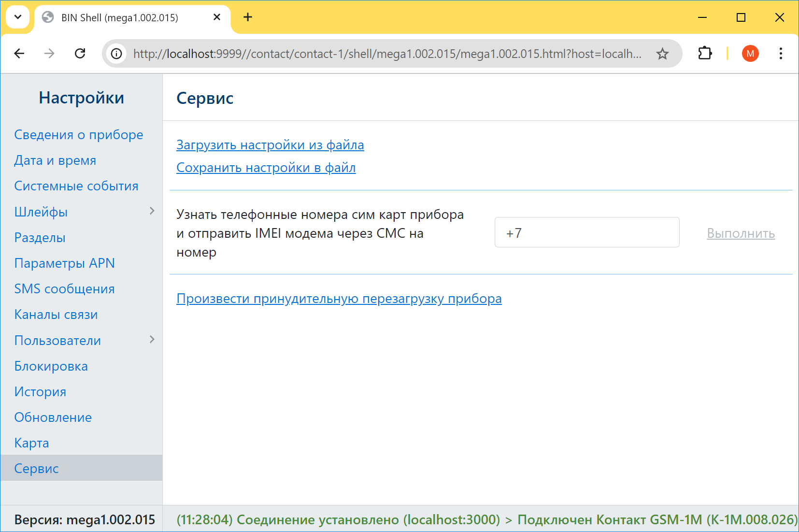
Task: Go to Параметры APN section
Action: pyautogui.click(x=65, y=263)
